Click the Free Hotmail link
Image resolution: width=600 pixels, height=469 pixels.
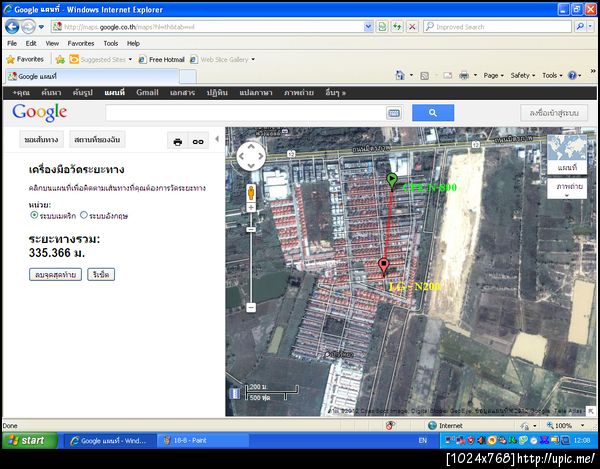(x=162, y=59)
